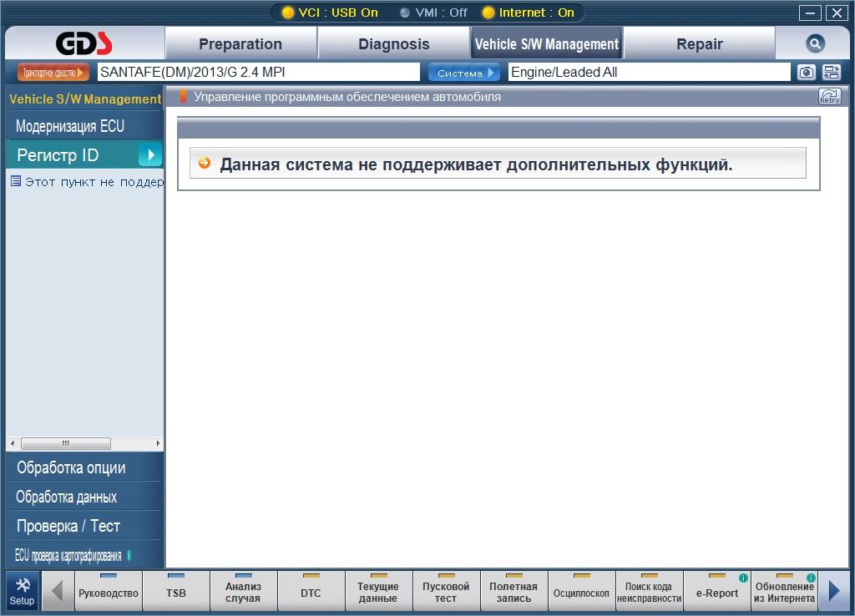Switch to the Repair tab
855x616 pixels.
699,44
